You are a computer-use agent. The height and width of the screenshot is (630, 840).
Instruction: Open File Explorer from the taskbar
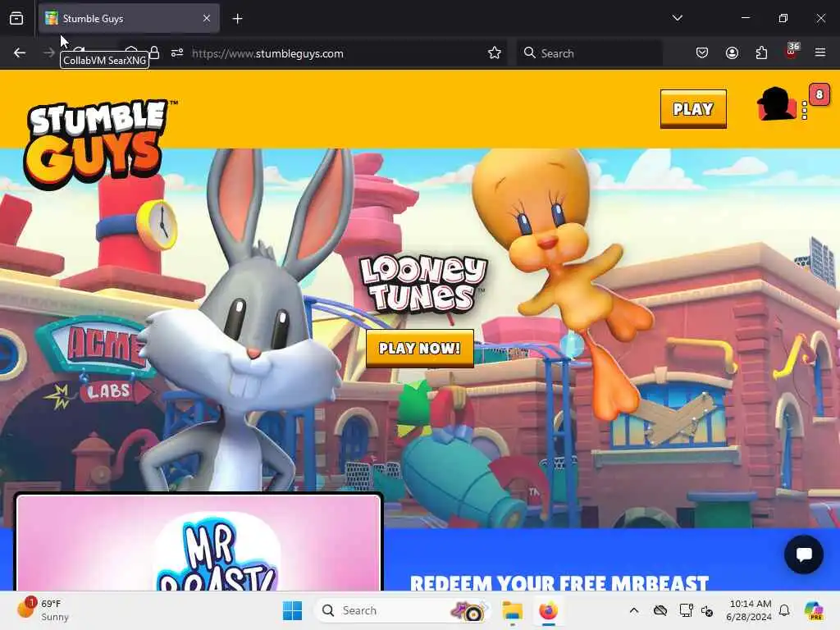(x=512, y=610)
